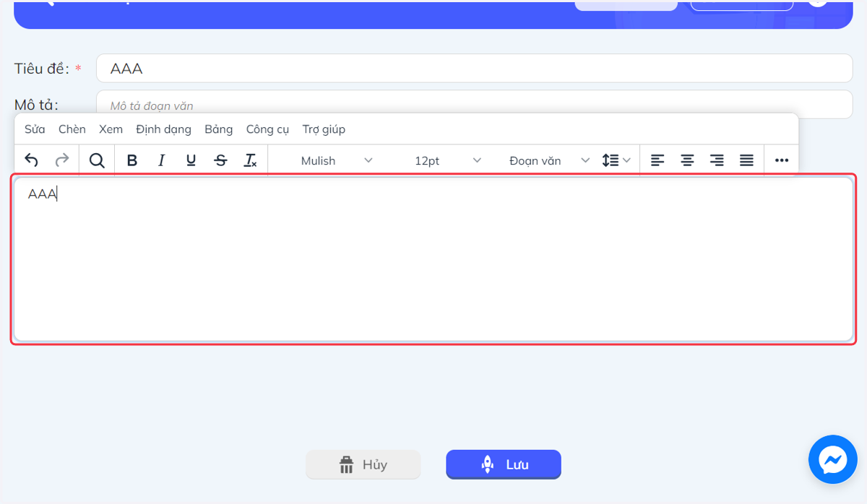The width and height of the screenshot is (867, 504).
Task: Click the Hủy cancel button
Action: [363, 464]
